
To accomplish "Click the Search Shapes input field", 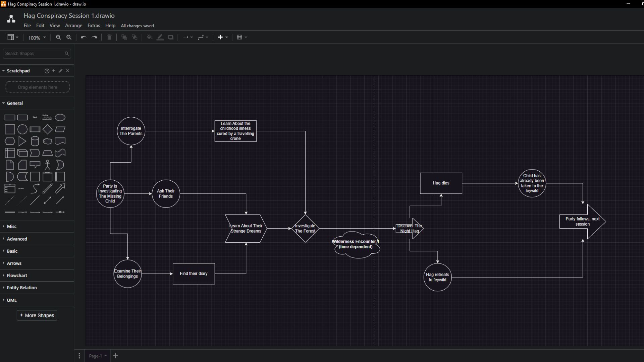I will tap(37, 54).
